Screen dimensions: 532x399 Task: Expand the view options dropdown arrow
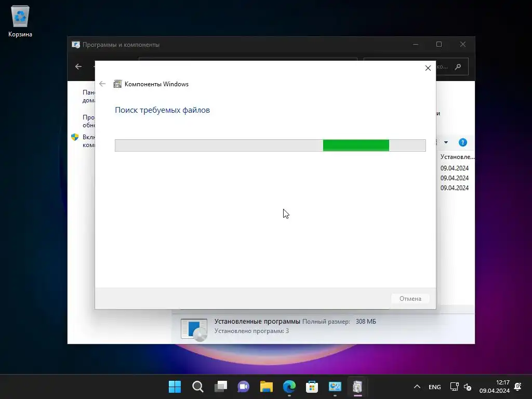[x=446, y=142]
